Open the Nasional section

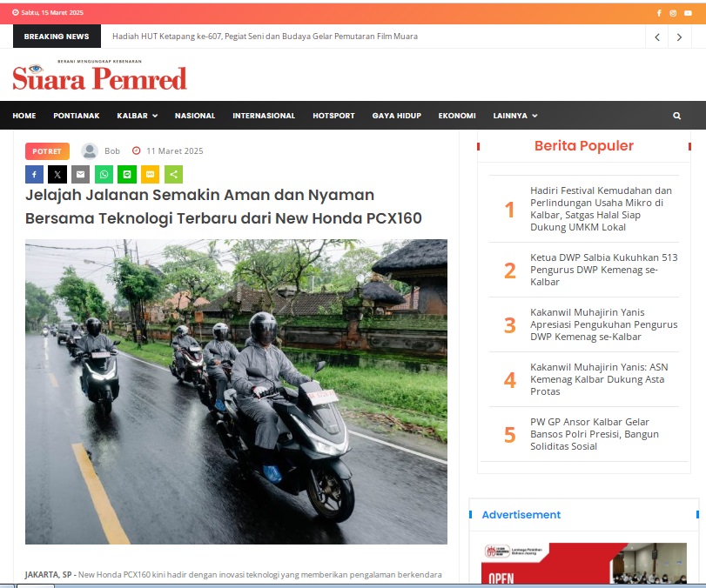[x=195, y=116]
